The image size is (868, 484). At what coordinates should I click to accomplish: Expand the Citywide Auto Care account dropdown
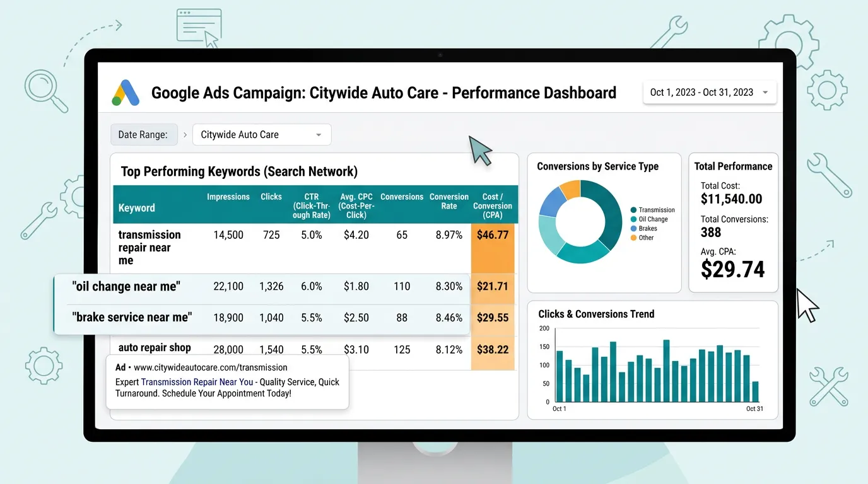pos(262,134)
